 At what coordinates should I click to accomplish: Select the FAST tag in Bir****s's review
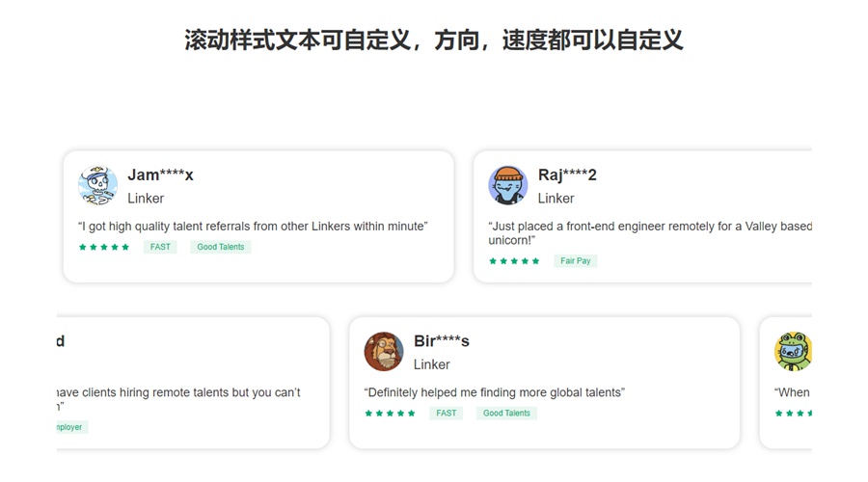447,414
